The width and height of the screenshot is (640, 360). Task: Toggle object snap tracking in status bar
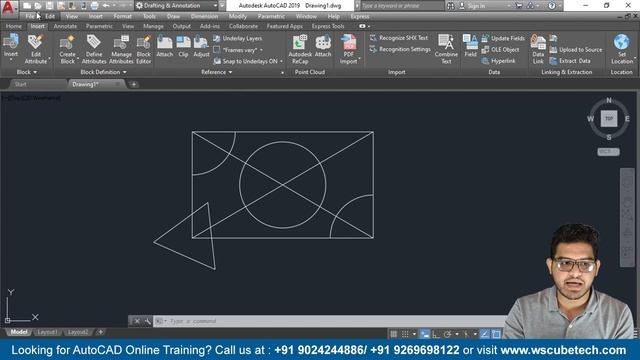tap(484, 334)
